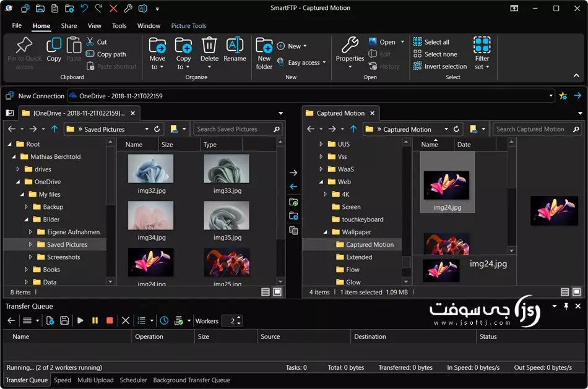This screenshot has width=588, height=389.
Task: Click Select none in ribbon
Action: [435, 54]
